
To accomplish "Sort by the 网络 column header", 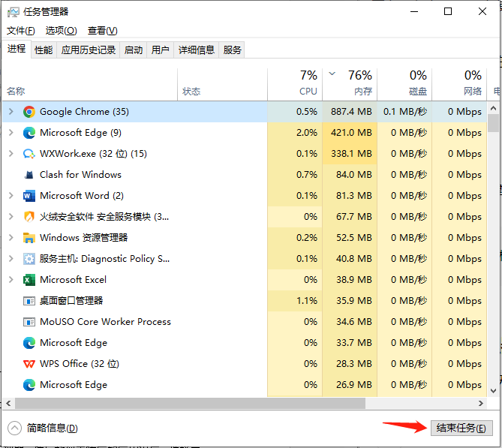I will click(459, 85).
